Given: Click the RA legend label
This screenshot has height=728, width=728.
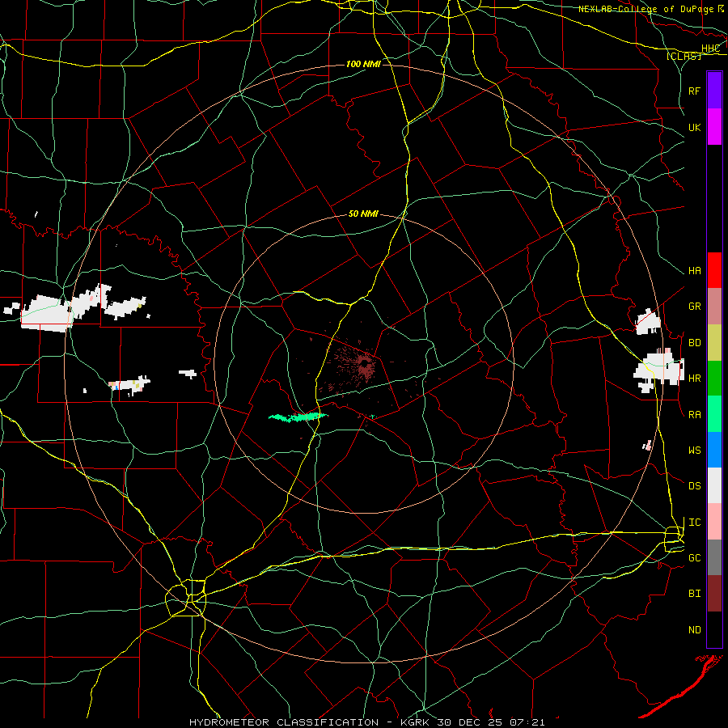Looking at the screenshot, I should [x=694, y=415].
